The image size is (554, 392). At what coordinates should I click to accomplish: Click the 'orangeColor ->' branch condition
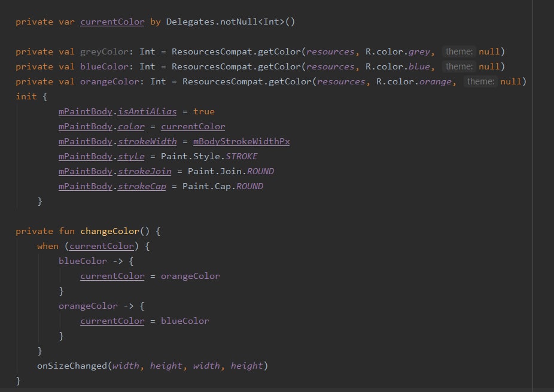pyautogui.click(x=96, y=306)
